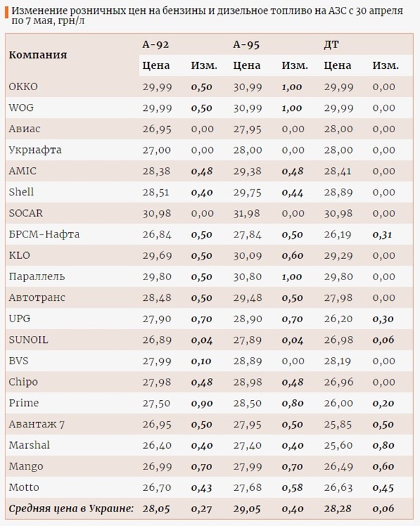Click the Shell company name
The width and height of the screenshot is (420, 526).
pyautogui.click(x=21, y=192)
